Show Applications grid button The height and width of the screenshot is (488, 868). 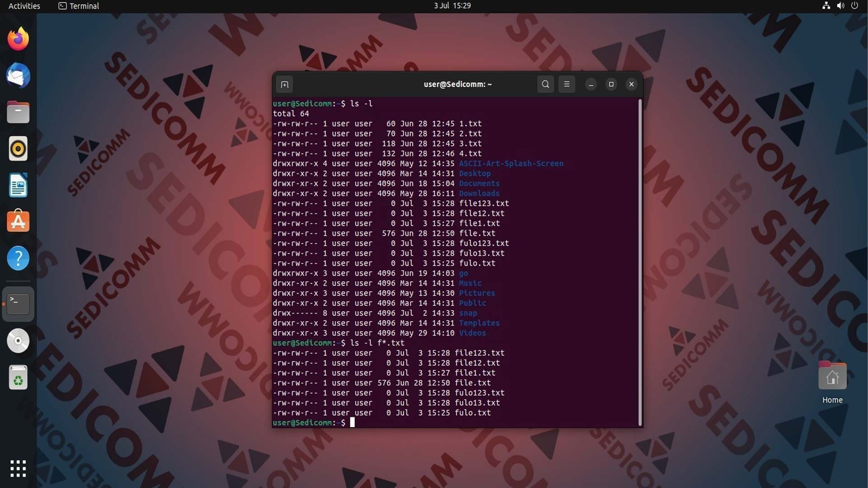point(18,469)
